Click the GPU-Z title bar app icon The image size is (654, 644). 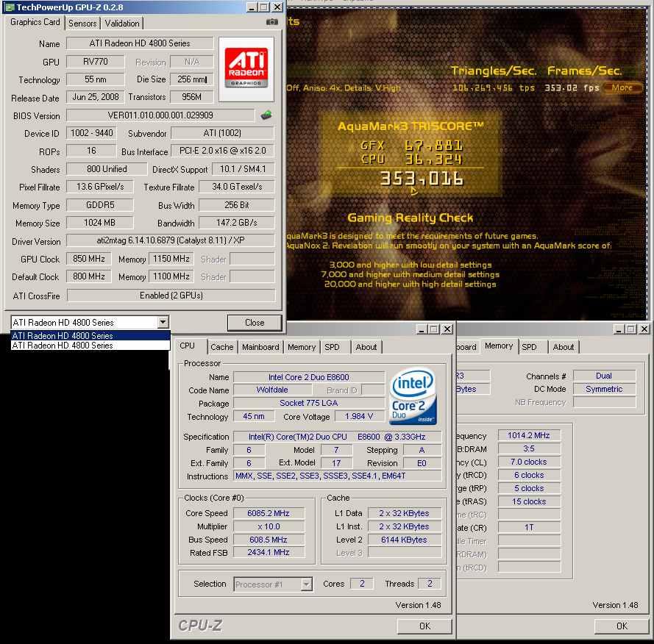[x=9, y=7]
